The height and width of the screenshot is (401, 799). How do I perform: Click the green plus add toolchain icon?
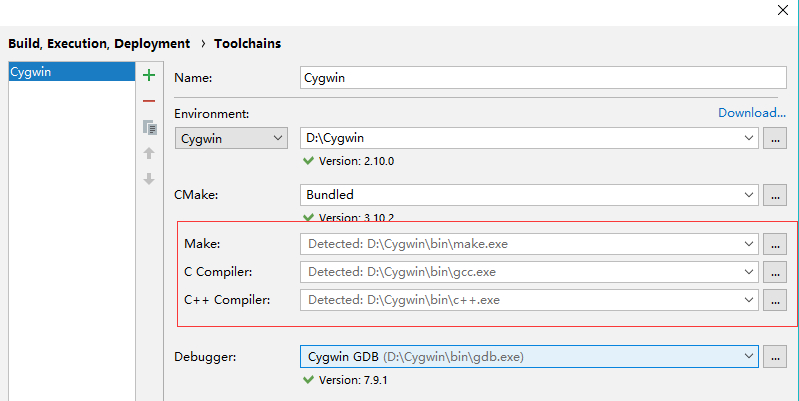(x=149, y=75)
